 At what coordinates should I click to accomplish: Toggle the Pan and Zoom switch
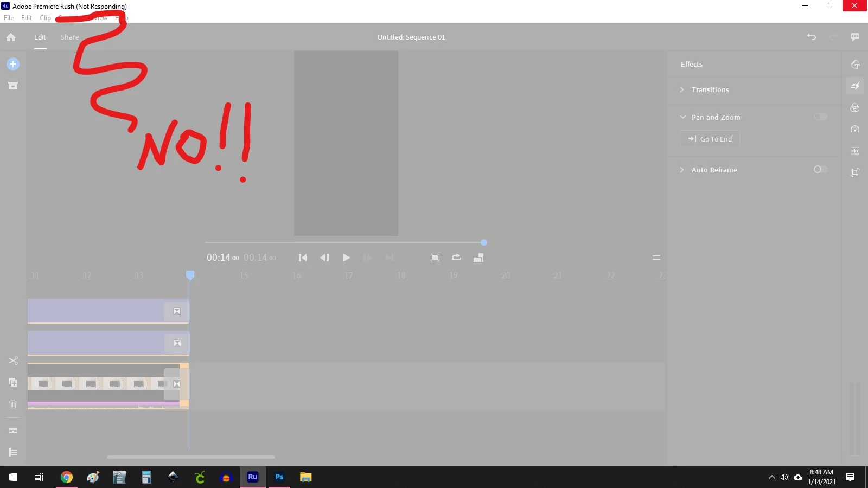pyautogui.click(x=820, y=117)
